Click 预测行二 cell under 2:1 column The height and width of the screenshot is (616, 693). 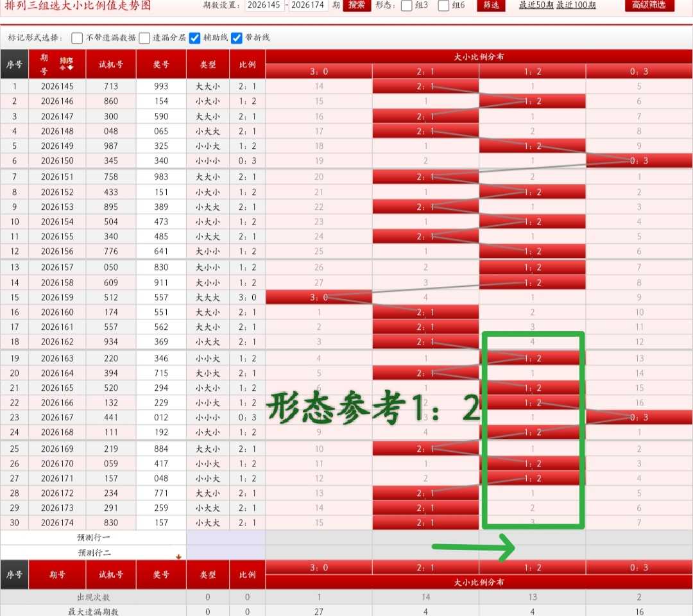425,553
